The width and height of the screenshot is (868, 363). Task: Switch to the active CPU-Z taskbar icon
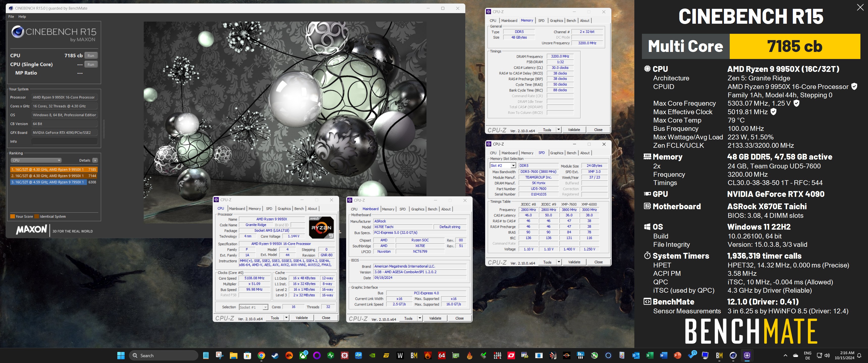click(x=747, y=356)
